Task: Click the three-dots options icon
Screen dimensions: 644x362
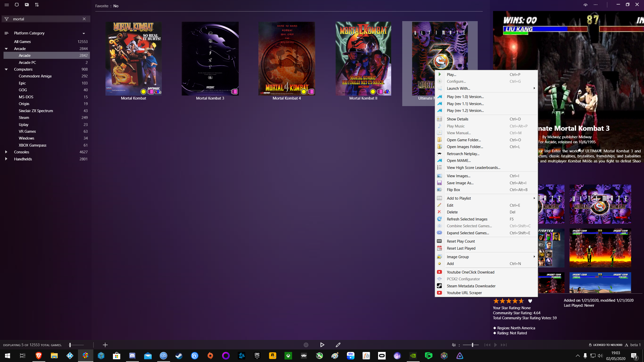Action: [595, 5]
